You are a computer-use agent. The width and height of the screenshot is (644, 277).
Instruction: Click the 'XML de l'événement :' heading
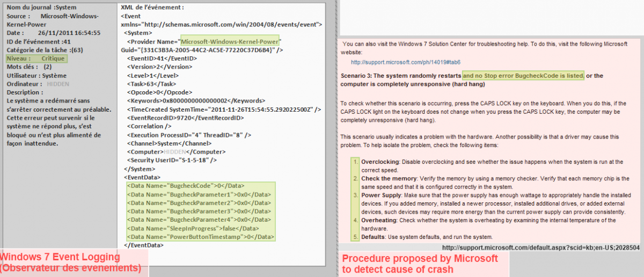point(153,8)
